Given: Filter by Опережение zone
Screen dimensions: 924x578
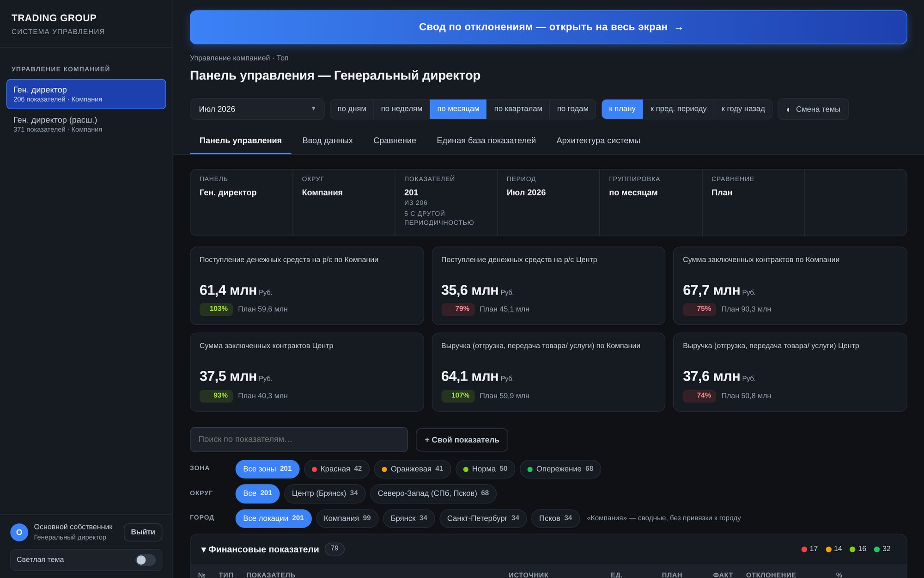Looking at the screenshot, I should coord(560,469).
